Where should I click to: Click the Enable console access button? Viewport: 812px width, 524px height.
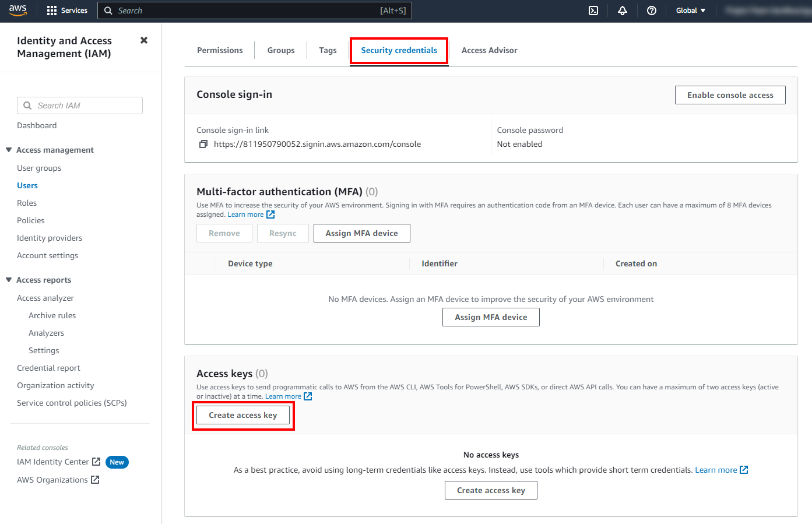[x=730, y=95]
